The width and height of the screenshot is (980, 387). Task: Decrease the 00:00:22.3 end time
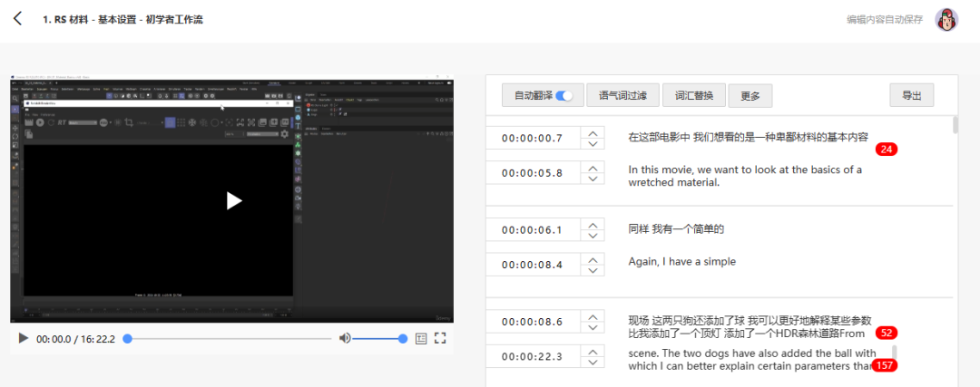pyautogui.click(x=593, y=362)
